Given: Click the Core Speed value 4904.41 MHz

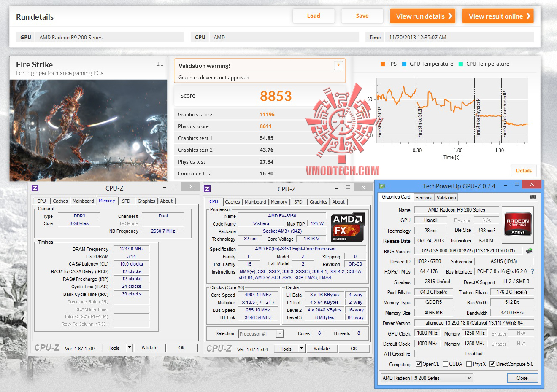Looking at the screenshot, I should point(258,295).
